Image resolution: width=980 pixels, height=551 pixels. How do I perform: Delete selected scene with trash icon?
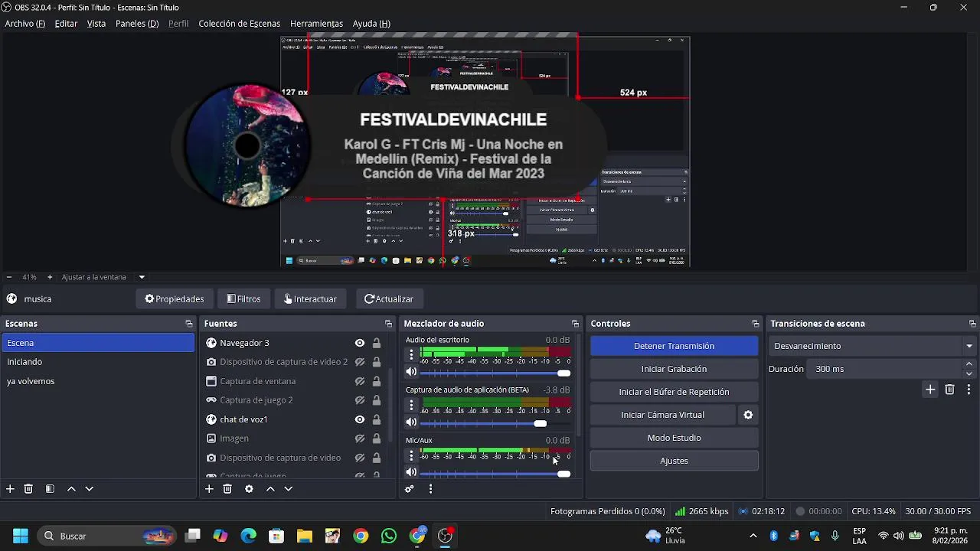tap(28, 489)
